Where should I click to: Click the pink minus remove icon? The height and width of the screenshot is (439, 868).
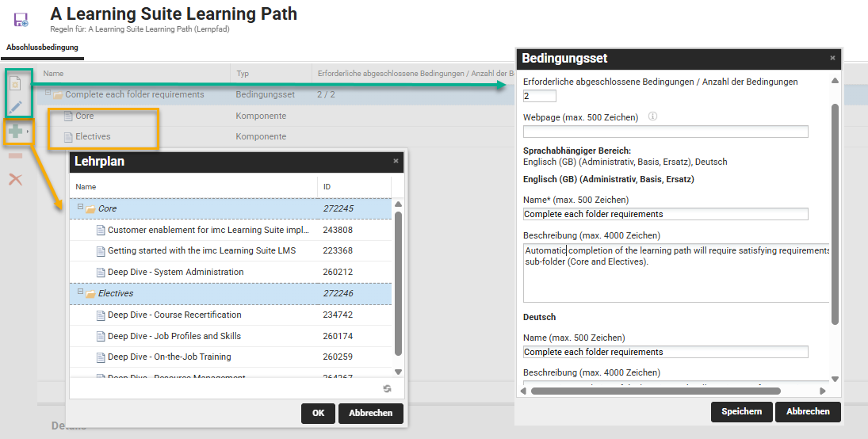15,155
